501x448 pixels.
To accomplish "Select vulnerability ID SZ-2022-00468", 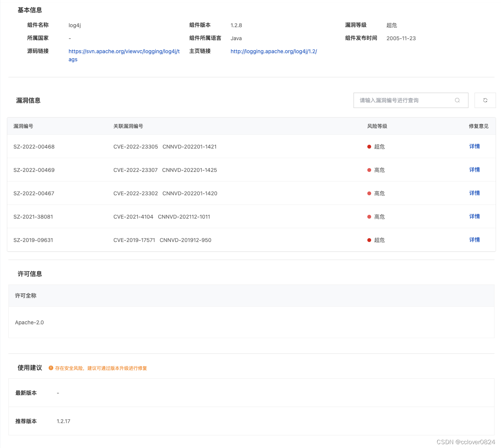I will [x=34, y=147].
